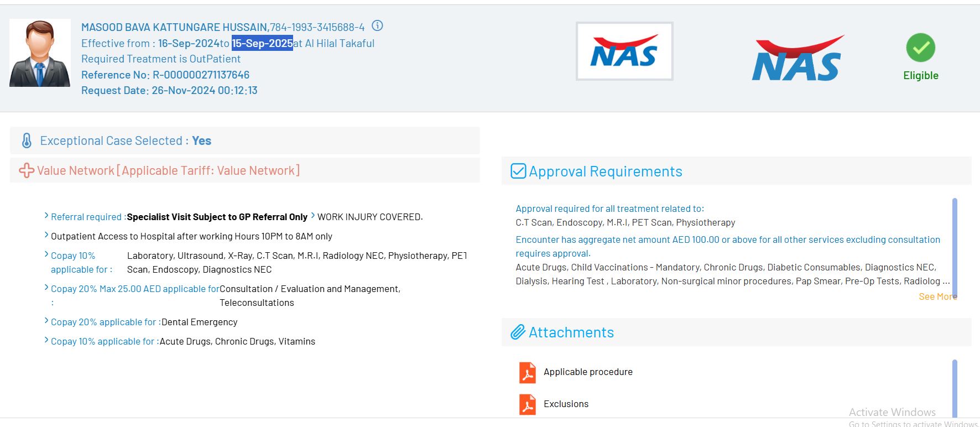This screenshot has height=427, width=980.
Task: Click the thermometer icon beside Exceptional Case
Action: 27,140
